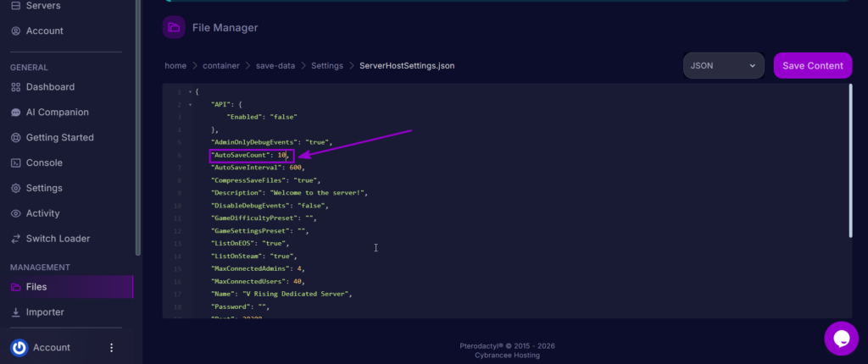This screenshot has height=364, width=868.
Task: Click the Account person icon at top
Action: 16,31
